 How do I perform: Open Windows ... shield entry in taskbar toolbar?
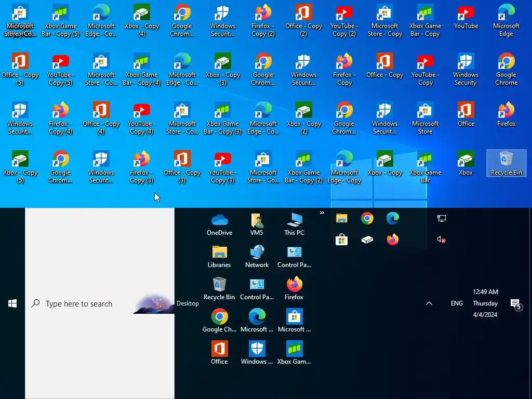coord(257,353)
